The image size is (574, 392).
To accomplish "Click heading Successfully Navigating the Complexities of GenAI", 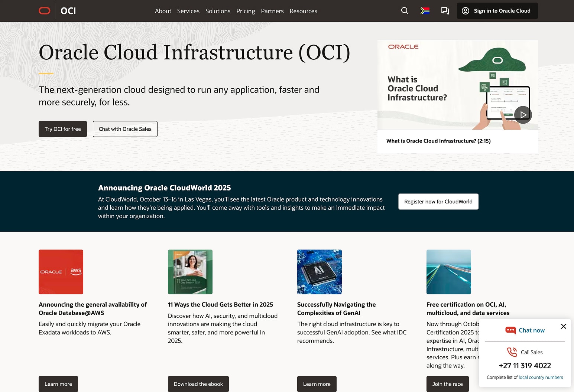I will (337, 308).
